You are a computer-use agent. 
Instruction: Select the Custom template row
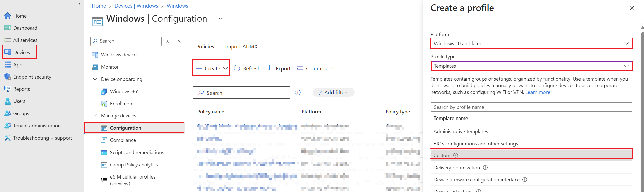(x=531, y=155)
